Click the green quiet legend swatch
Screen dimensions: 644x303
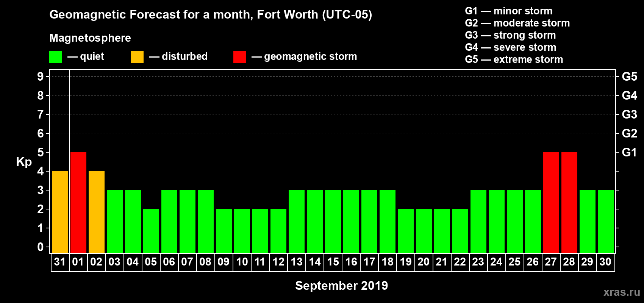[56, 57]
